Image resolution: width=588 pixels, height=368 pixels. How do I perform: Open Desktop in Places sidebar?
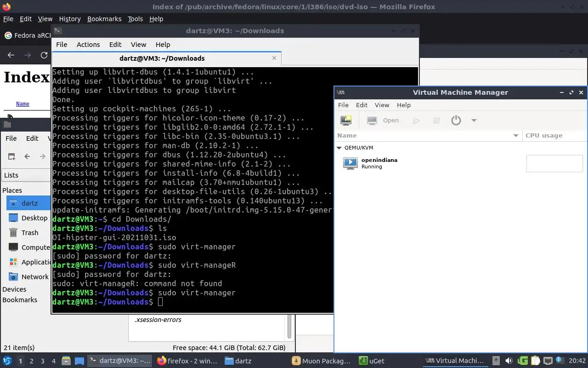pos(28,218)
